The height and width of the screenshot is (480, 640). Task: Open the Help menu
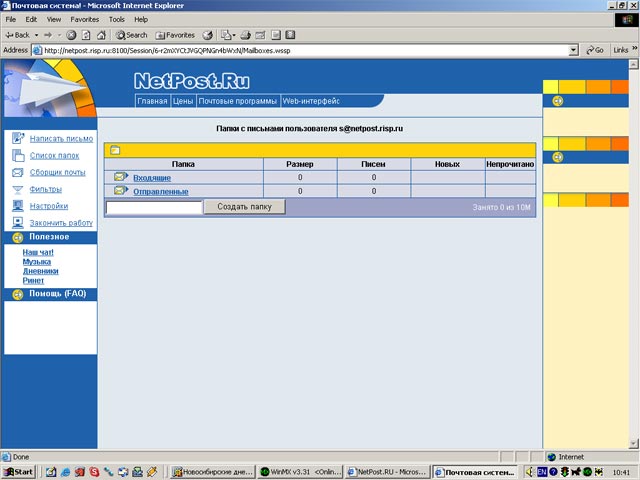pos(141,19)
